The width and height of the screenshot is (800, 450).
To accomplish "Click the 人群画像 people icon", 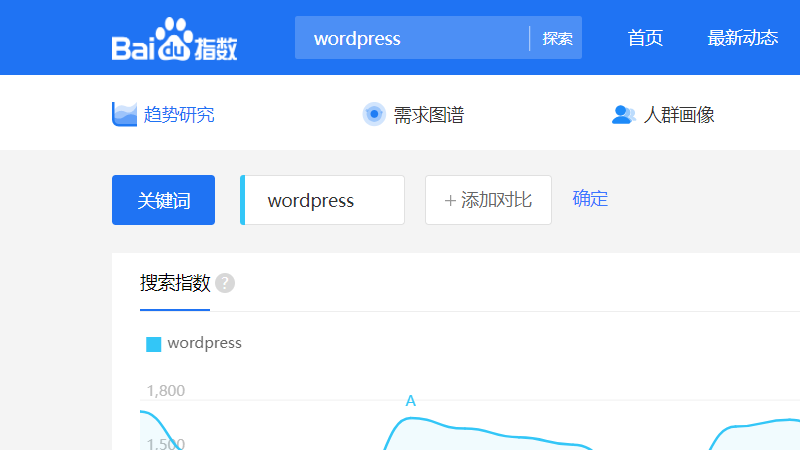I will (x=624, y=115).
